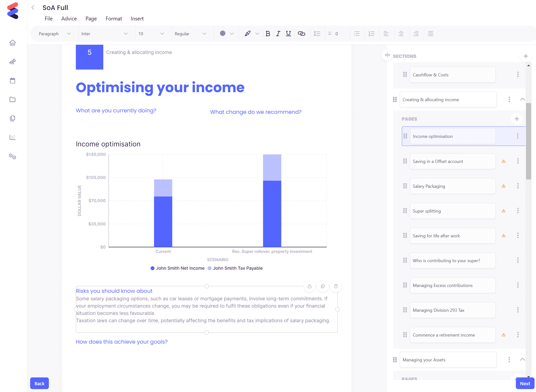The image size is (536, 392).
Task: Click the trash icon on text block
Action: [x=336, y=286]
